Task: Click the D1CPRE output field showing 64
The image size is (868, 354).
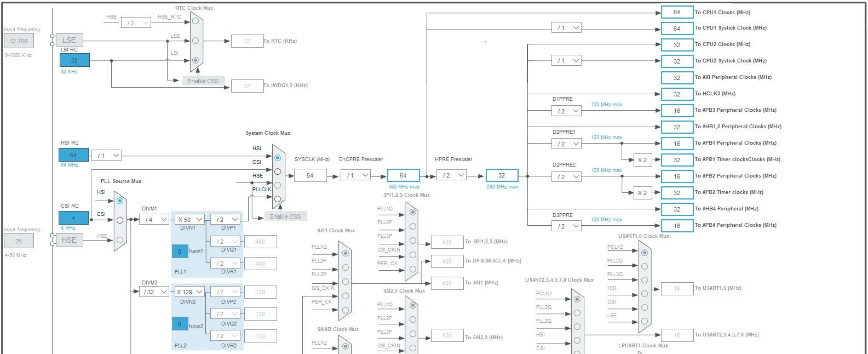Action: click(403, 175)
